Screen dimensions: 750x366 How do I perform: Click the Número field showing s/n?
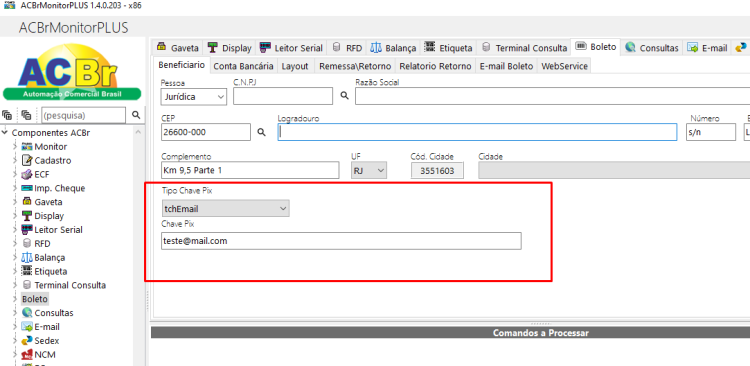point(710,132)
